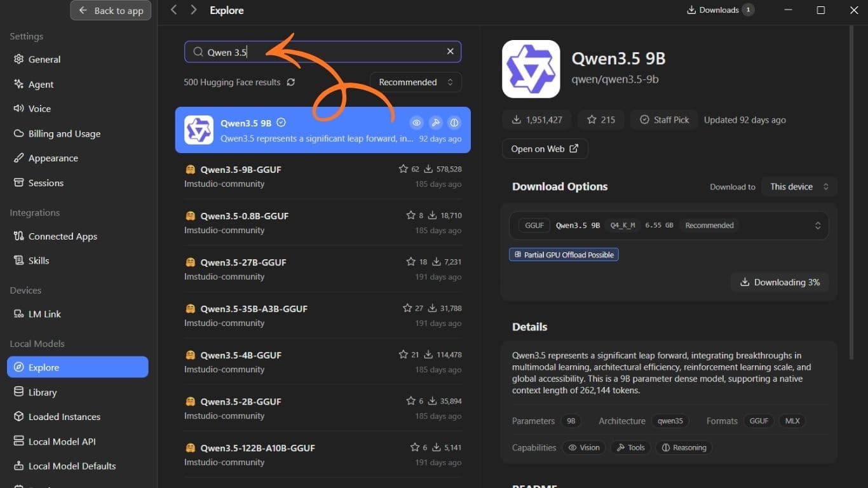Open Local Model API page

point(78,442)
